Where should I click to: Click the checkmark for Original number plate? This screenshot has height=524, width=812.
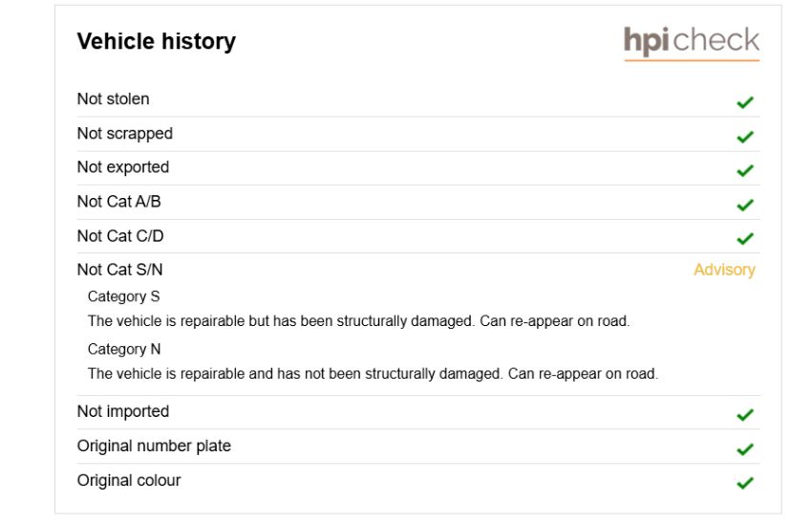[745, 448]
